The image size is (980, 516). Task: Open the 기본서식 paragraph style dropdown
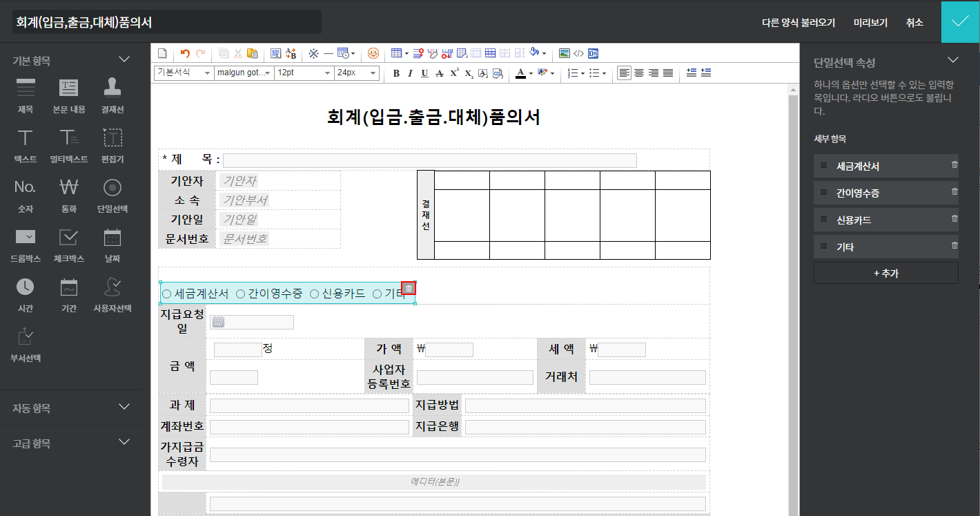click(184, 73)
